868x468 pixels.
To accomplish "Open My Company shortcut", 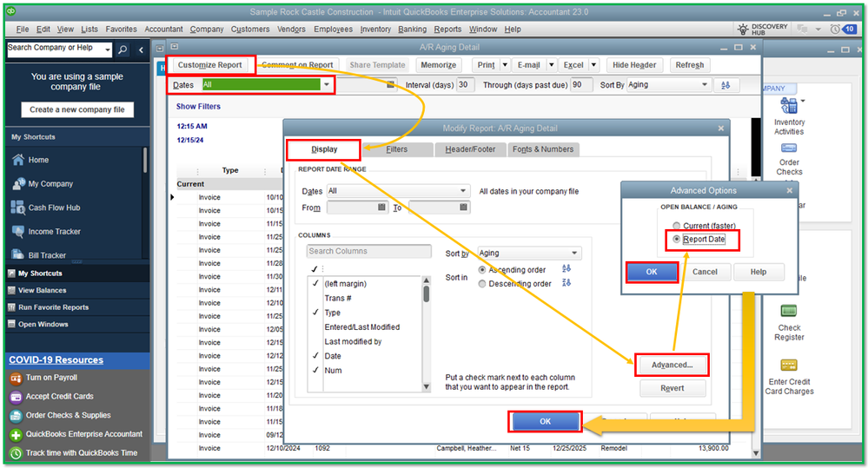I will pos(50,184).
